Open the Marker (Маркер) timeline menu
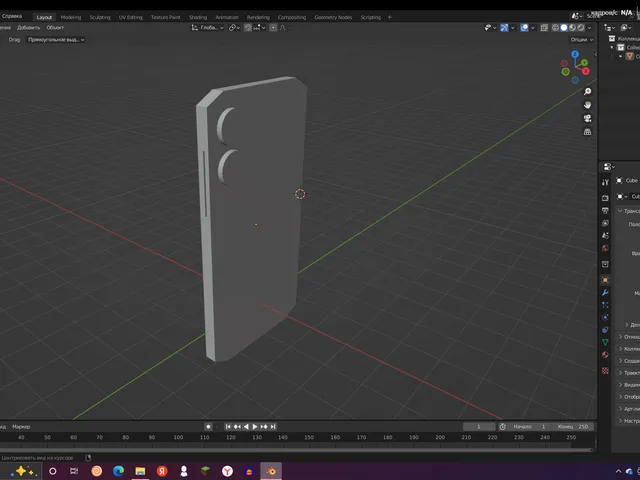Image resolution: width=640 pixels, height=480 pixels. pos(21,427)
